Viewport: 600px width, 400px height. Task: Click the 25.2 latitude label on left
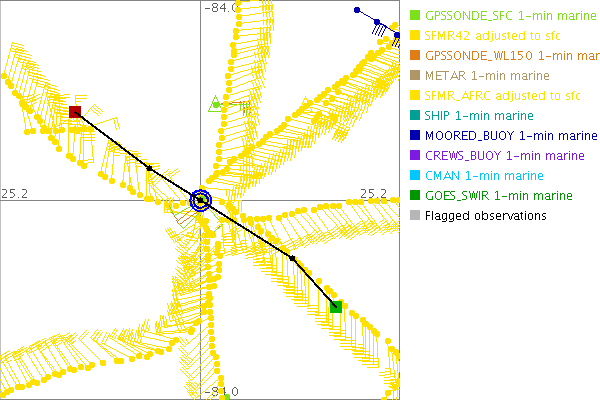click(14, 192)
